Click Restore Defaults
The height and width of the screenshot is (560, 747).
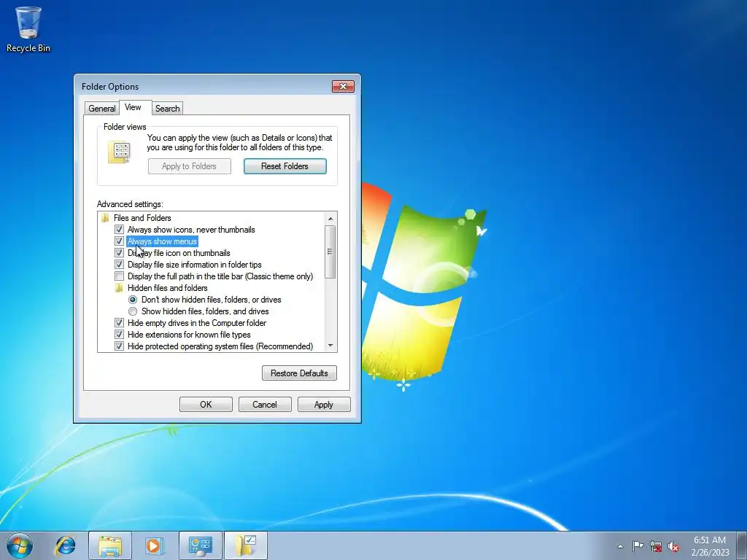(299, 373)
